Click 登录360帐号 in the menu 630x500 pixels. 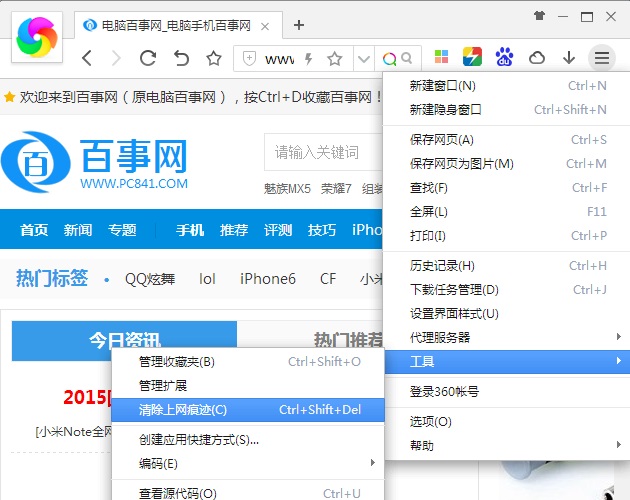(506, 391)
